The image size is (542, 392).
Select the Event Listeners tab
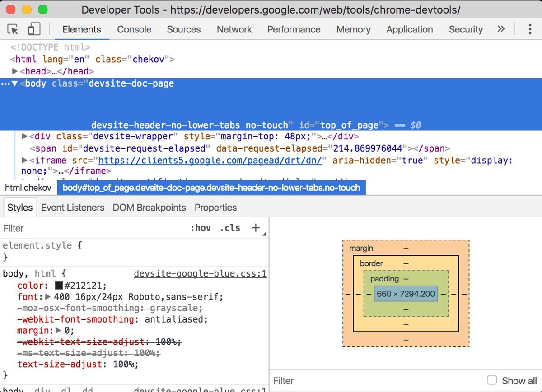[x=73, y=208]
